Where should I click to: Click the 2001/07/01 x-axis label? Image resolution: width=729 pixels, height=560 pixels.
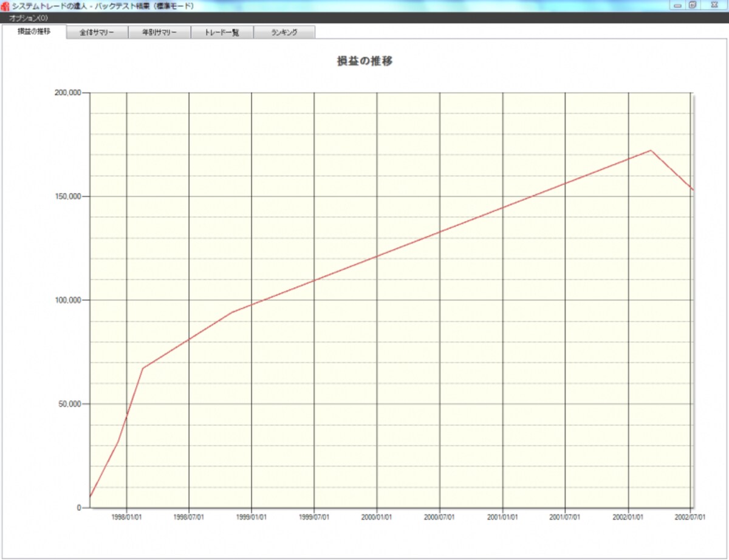565,517
